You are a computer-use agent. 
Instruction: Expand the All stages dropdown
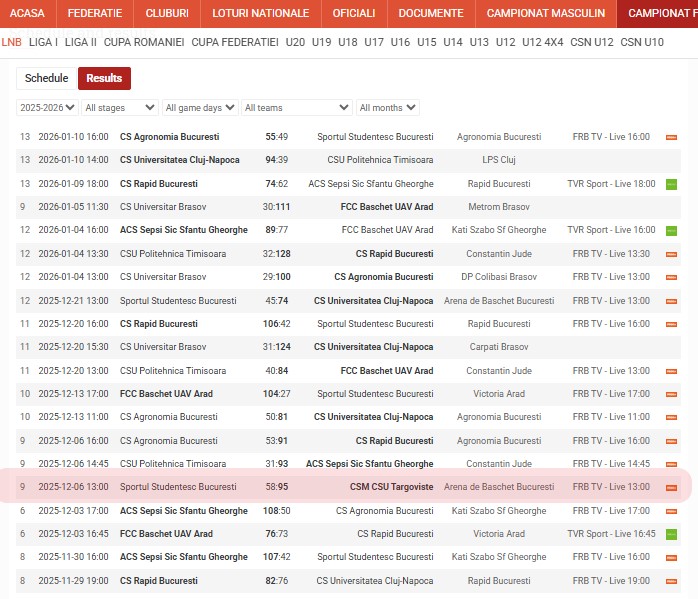(x=120, y=108)
